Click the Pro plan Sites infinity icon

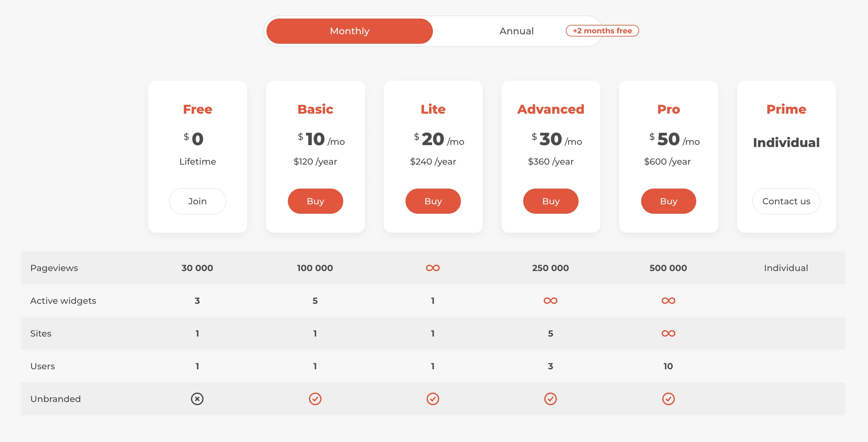coord(668,333)
